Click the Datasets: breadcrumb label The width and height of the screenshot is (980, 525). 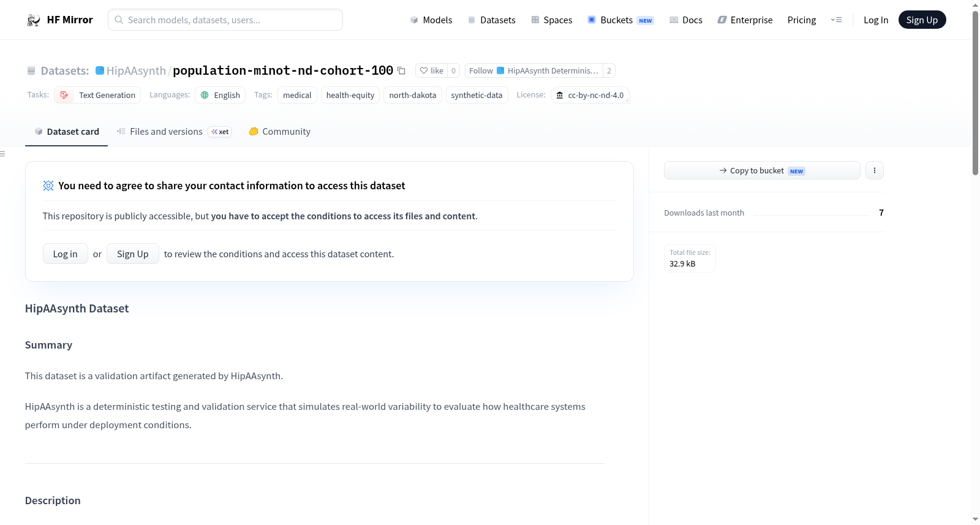pos(65,71)
